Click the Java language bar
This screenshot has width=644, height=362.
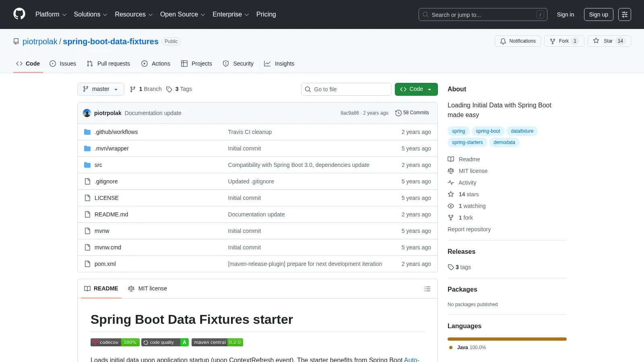(x=507, y=339)
